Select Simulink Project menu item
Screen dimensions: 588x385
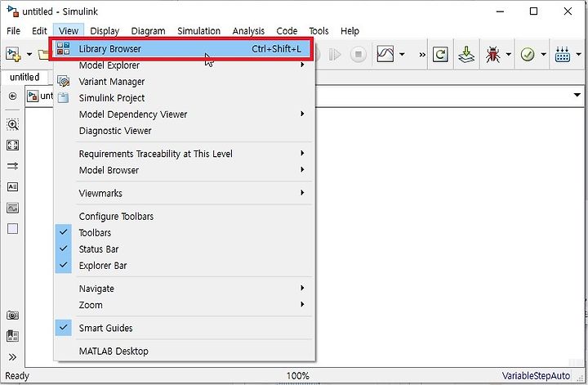tap(185, 98)
